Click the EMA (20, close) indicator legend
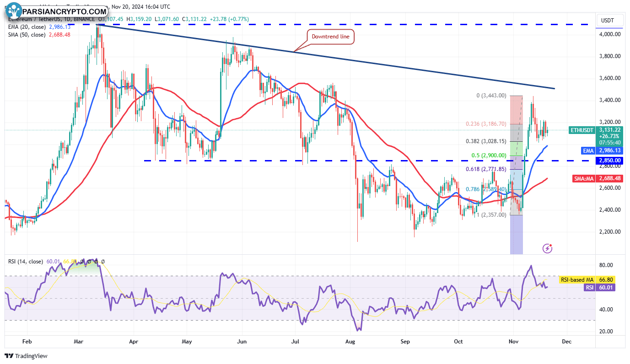The width and height of the screenshot is (630, 364). pos(28,27)
